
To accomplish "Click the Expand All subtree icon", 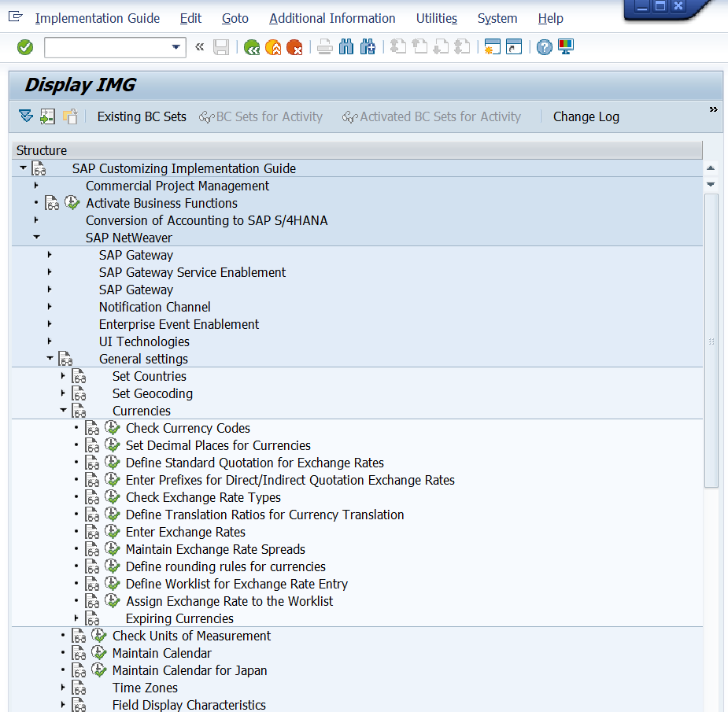I will [x=26, y=116].
